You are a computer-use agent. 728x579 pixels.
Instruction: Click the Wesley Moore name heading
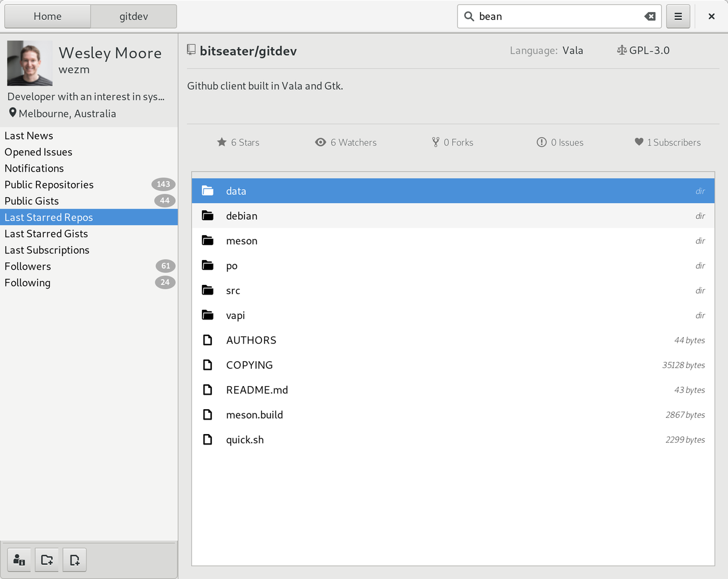coord(110,53)
